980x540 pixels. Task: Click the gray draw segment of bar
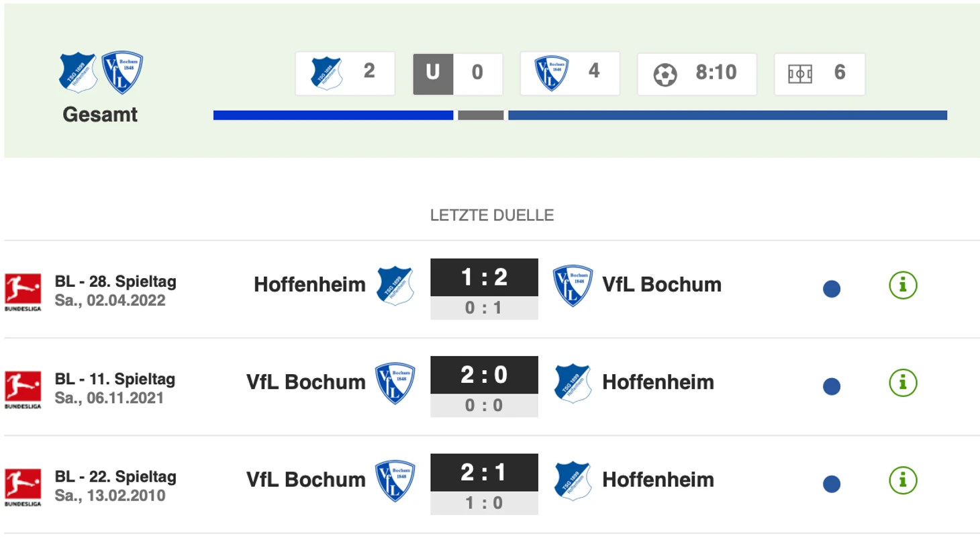[x=481, y=116]
